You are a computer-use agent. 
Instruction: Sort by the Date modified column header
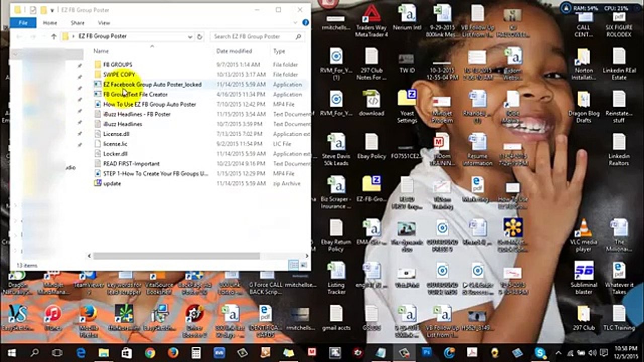point(234,51)
